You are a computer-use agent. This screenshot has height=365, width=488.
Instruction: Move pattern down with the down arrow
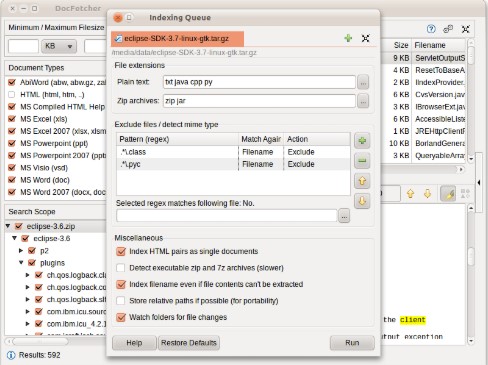[362, 201]
